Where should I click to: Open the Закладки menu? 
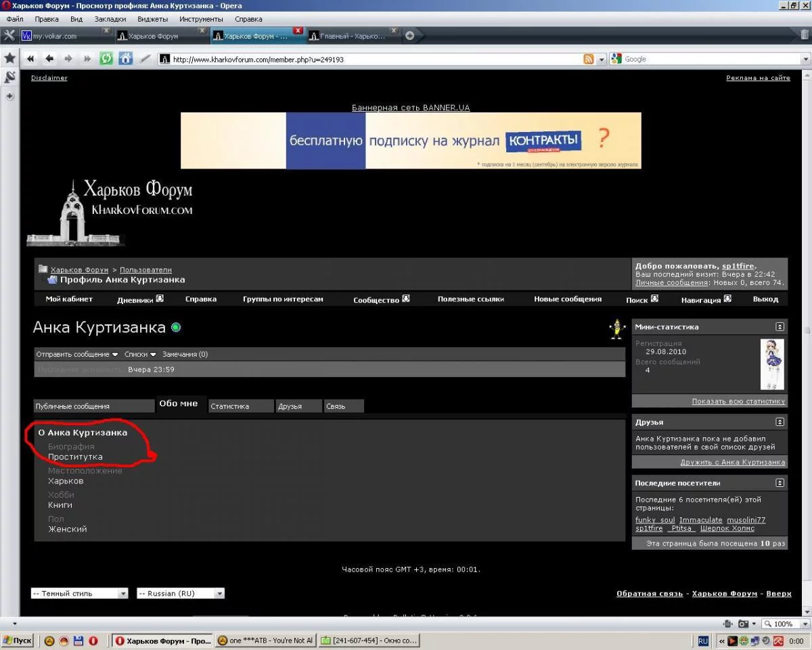point(110,19)
